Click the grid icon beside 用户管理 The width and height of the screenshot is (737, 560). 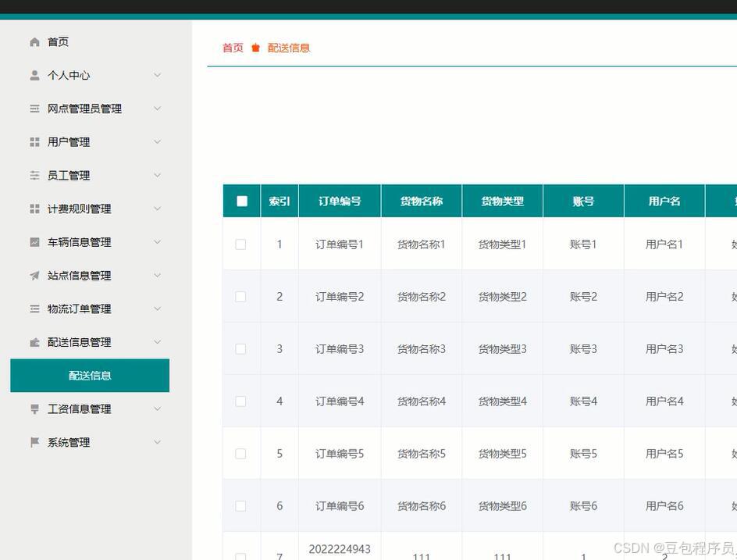pos(34,142)
